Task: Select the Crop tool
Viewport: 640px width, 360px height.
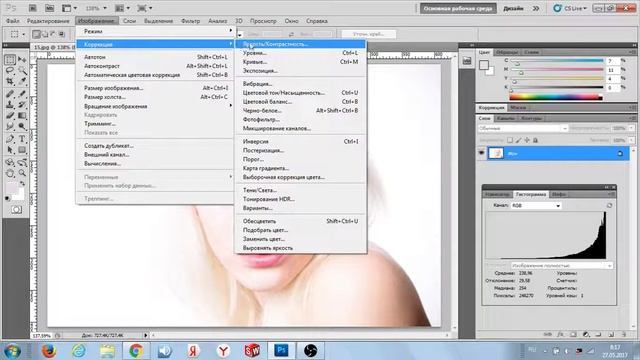Action: pos(10,81)
